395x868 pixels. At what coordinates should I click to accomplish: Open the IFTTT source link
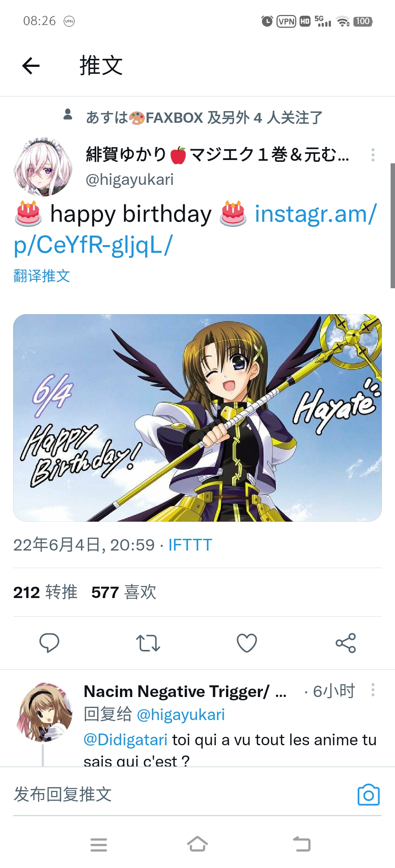(x=190, y=545)
